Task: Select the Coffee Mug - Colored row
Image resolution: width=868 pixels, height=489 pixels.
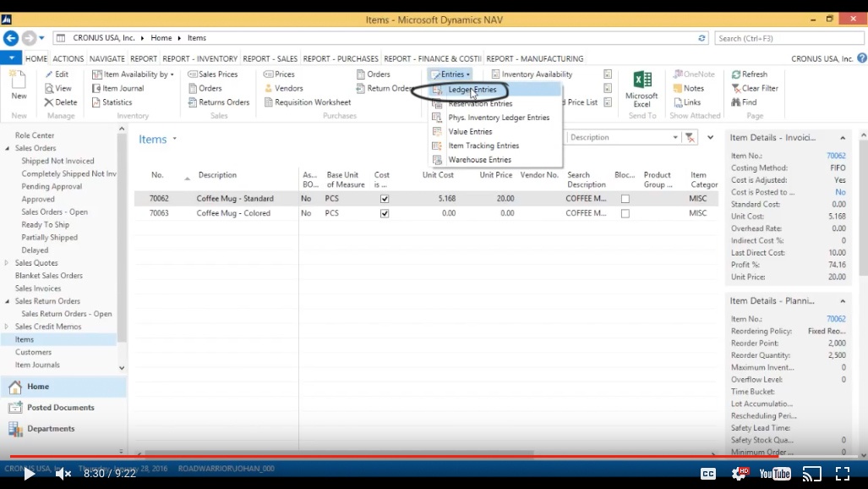Action: tap(425, 213)
